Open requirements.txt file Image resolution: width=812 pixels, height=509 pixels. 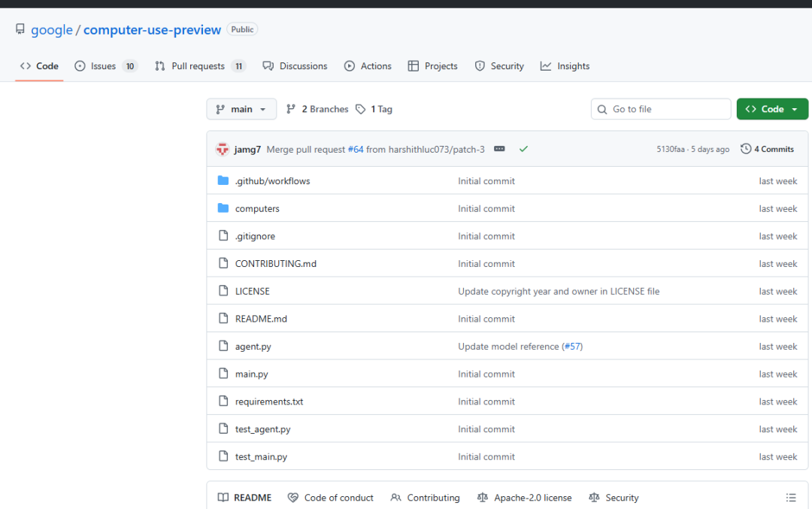pos(269,401)
